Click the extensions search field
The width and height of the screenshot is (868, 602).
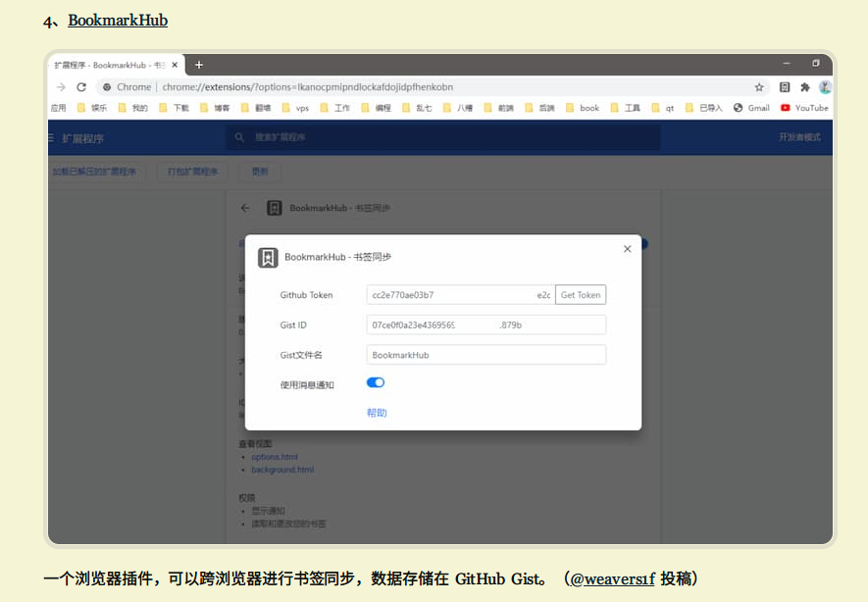443,137
